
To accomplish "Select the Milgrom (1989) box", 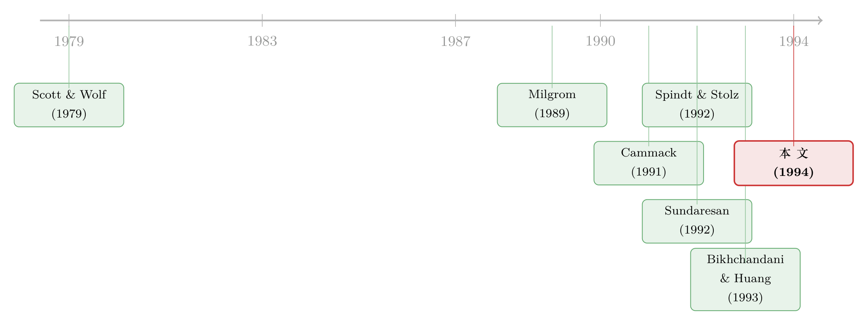I will click(552, 105).
